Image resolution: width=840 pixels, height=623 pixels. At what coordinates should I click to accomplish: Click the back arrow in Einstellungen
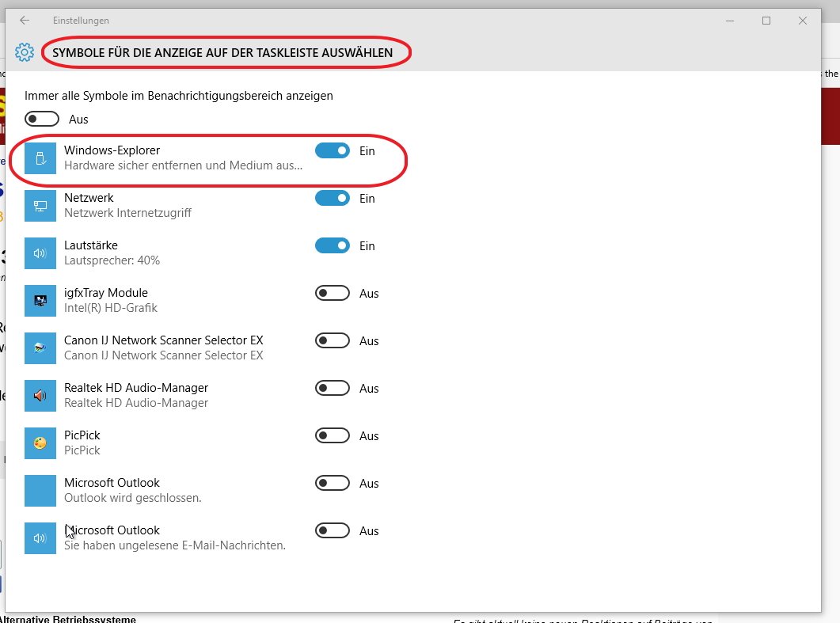click(25, 21)
